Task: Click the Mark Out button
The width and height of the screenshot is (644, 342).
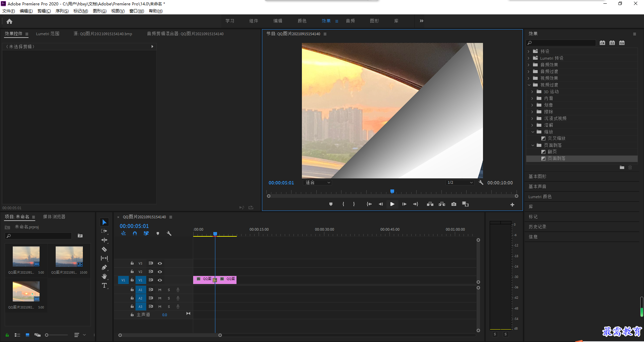Action: pos(354,204)
